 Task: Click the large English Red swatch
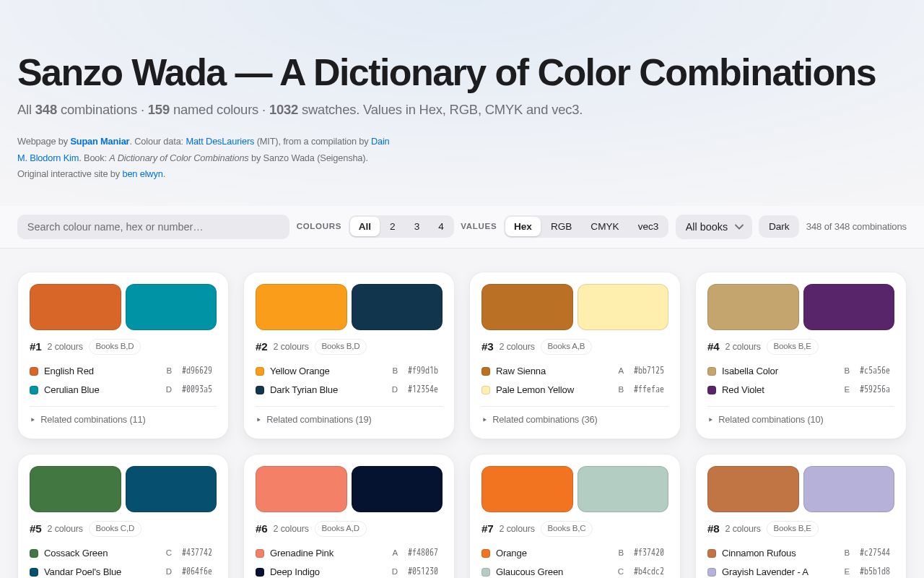[x=75, y=307]
